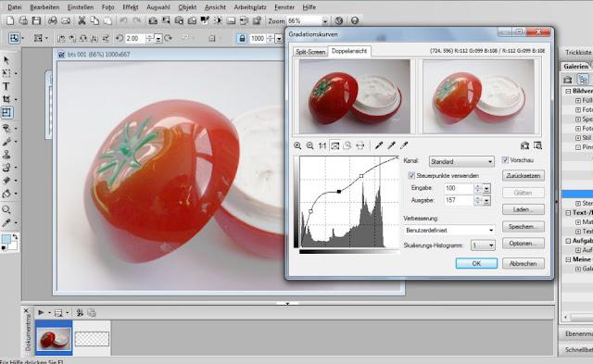Click the Zurücksetzen button
593x364 pixels.
(x=524, y=175)
